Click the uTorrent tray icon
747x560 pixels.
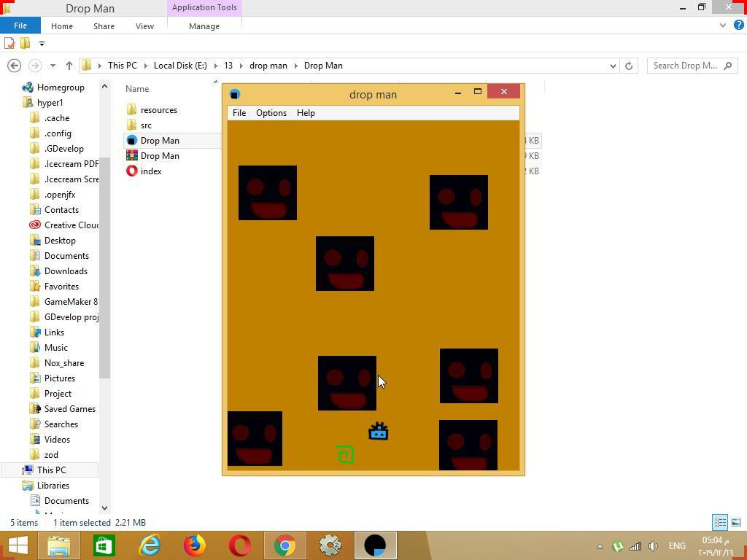[618, 546]
